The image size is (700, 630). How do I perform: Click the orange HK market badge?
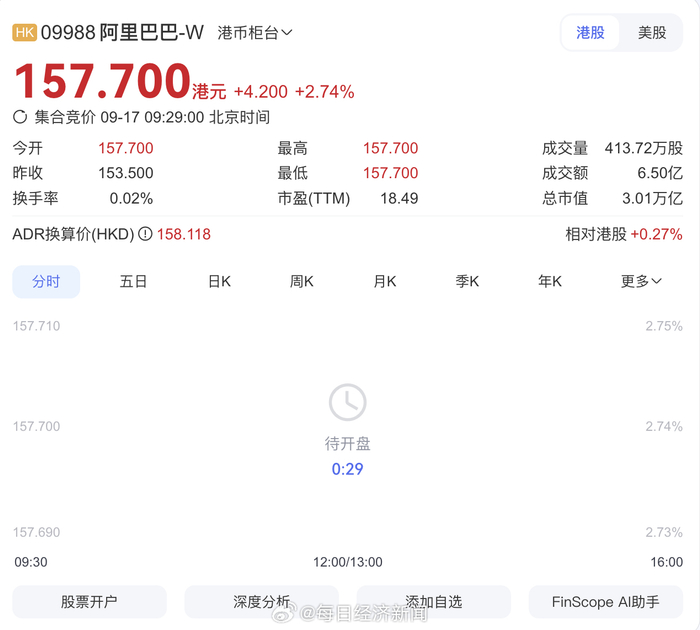tap(25, 33)
